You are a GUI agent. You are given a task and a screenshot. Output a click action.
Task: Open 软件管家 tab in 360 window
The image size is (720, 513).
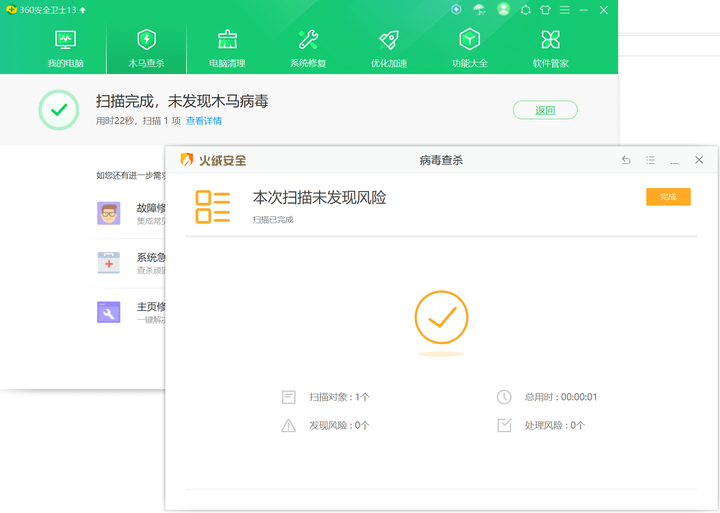[x=551, y=48]
